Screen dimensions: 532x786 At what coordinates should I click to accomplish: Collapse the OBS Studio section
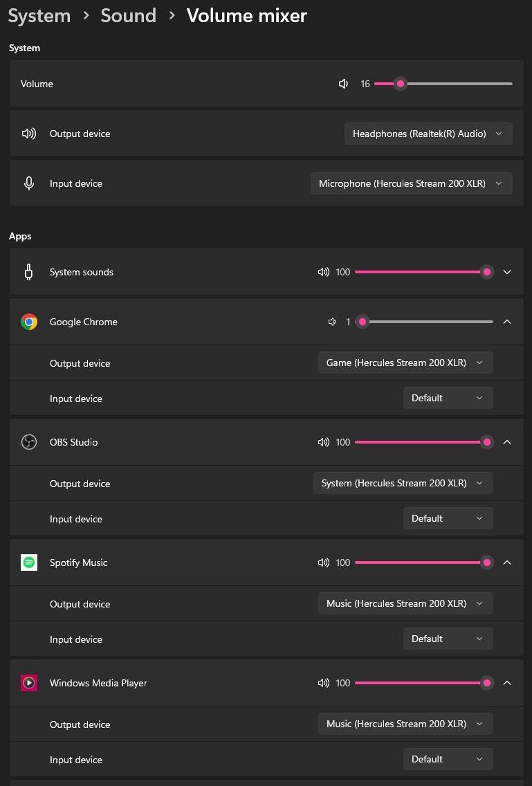(x=507, y=442)
